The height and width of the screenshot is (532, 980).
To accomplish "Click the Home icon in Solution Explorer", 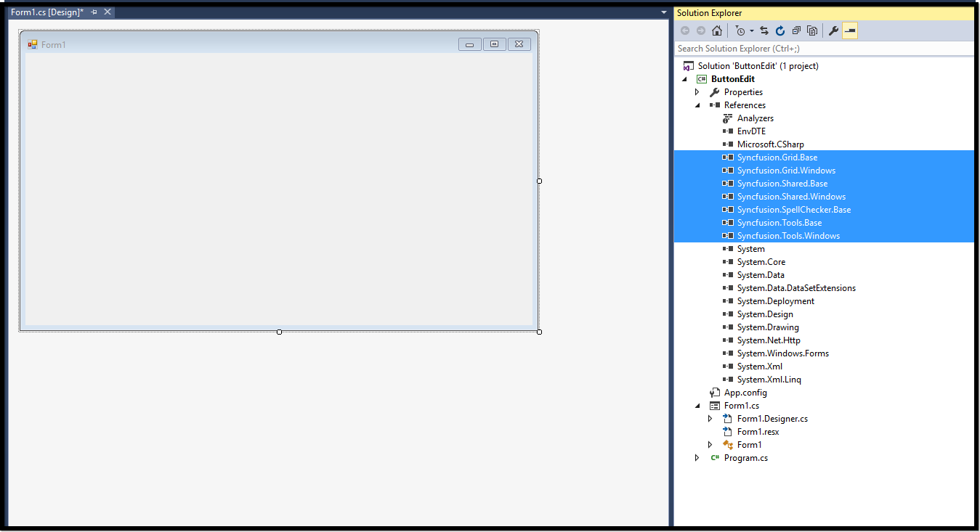I will (717, 30).
